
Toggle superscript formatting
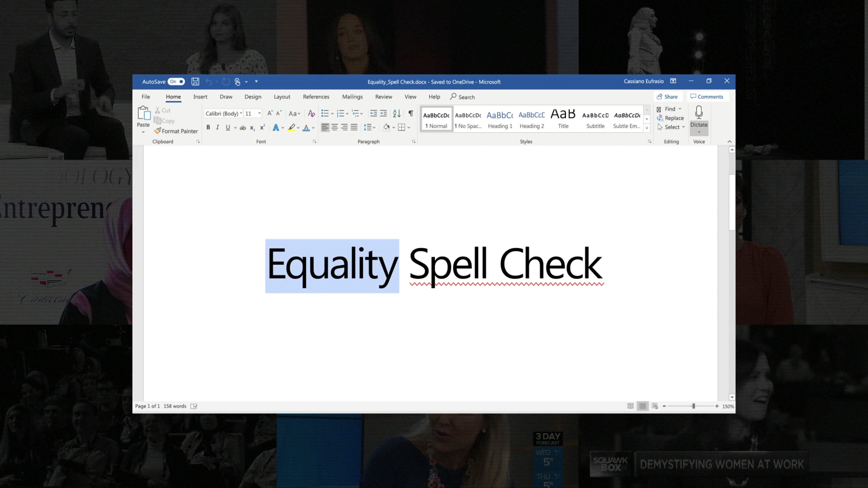262,127
